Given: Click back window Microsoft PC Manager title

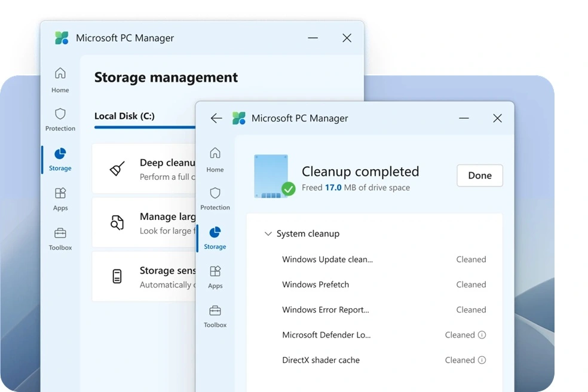Looking at the screenshot, I should point(125,38).
